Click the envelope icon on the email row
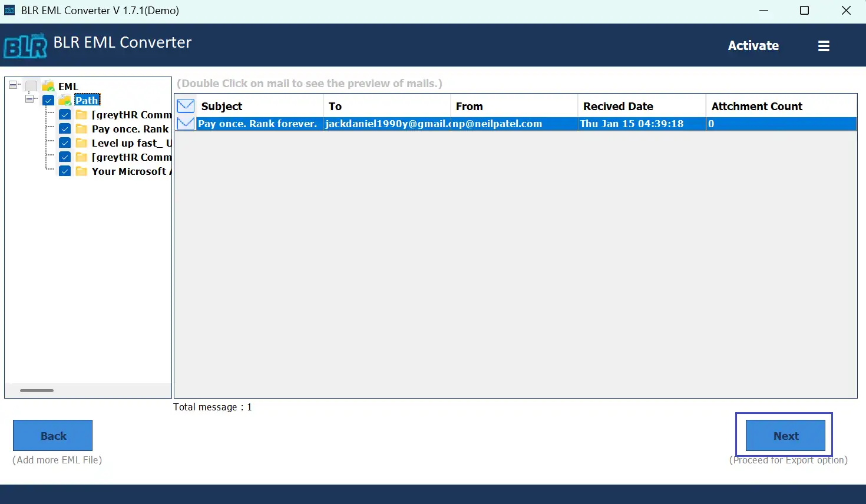The width and height of the screenshot is (866, 504). [x=186, y=124]
